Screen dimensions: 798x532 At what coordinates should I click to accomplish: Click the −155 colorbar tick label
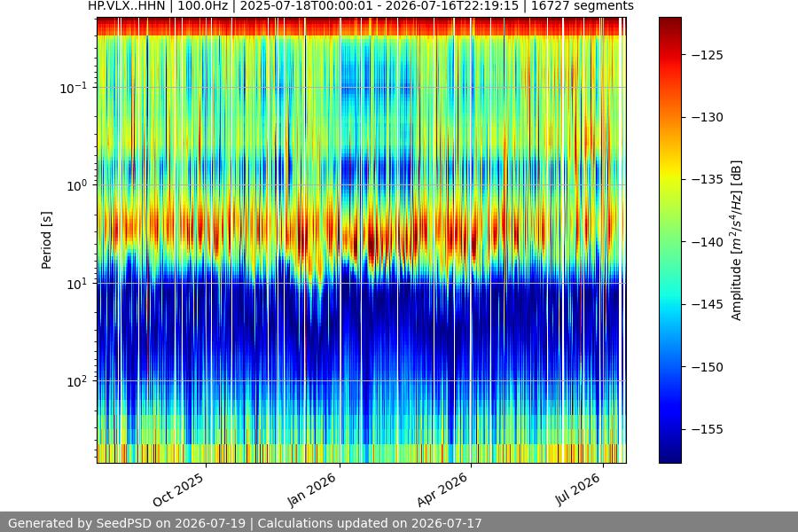point(708,429)
